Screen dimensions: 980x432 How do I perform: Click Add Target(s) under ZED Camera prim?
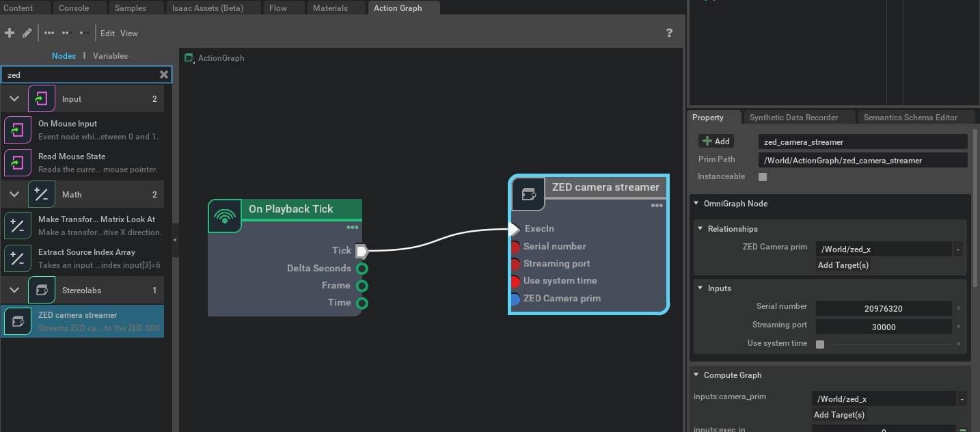click(843, 265)
